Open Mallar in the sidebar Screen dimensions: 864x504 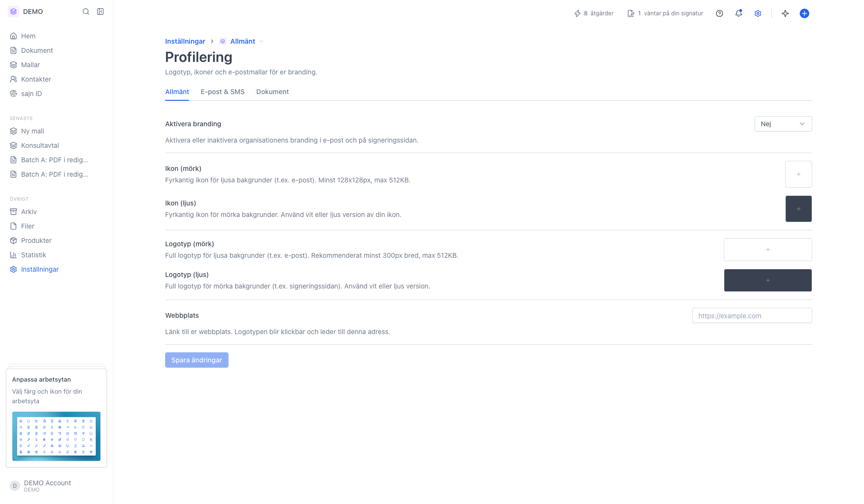(30, 65)
